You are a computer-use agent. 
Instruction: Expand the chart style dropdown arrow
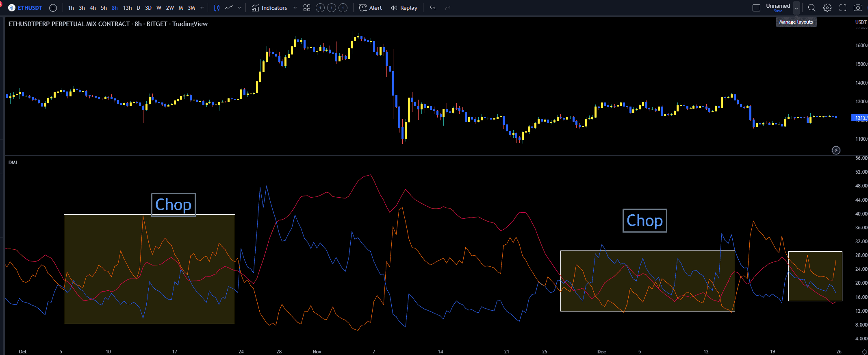[240, 8]
